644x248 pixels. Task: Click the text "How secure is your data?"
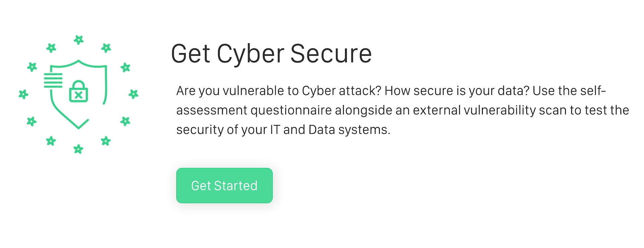click(x=457, y=91)
